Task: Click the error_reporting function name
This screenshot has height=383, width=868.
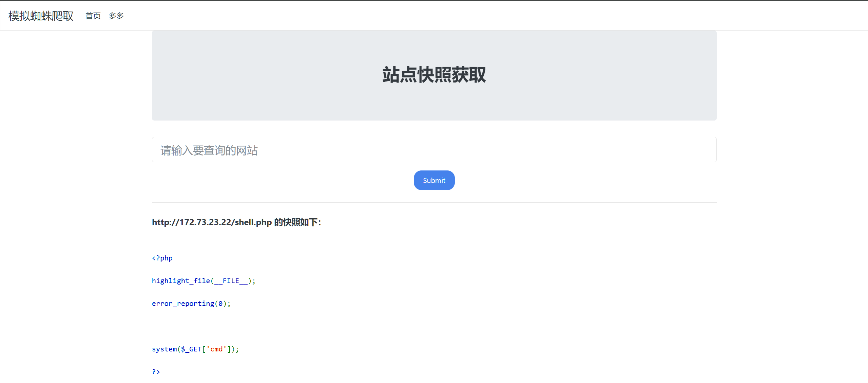Action: pos(183,304)
